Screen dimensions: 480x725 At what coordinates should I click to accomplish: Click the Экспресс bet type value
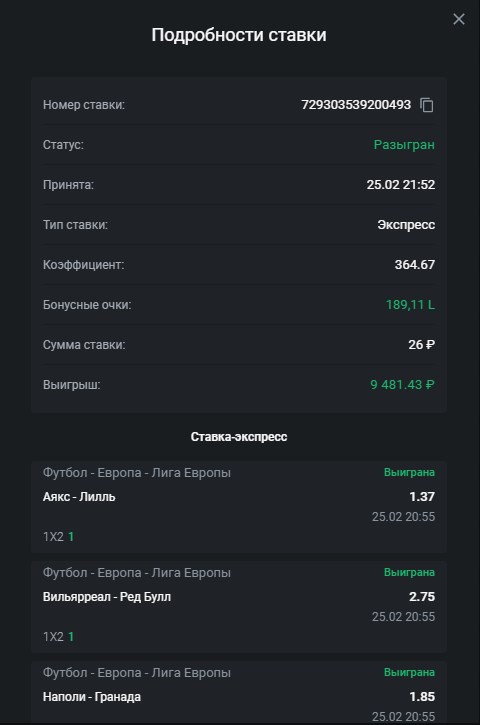point(406,225)
